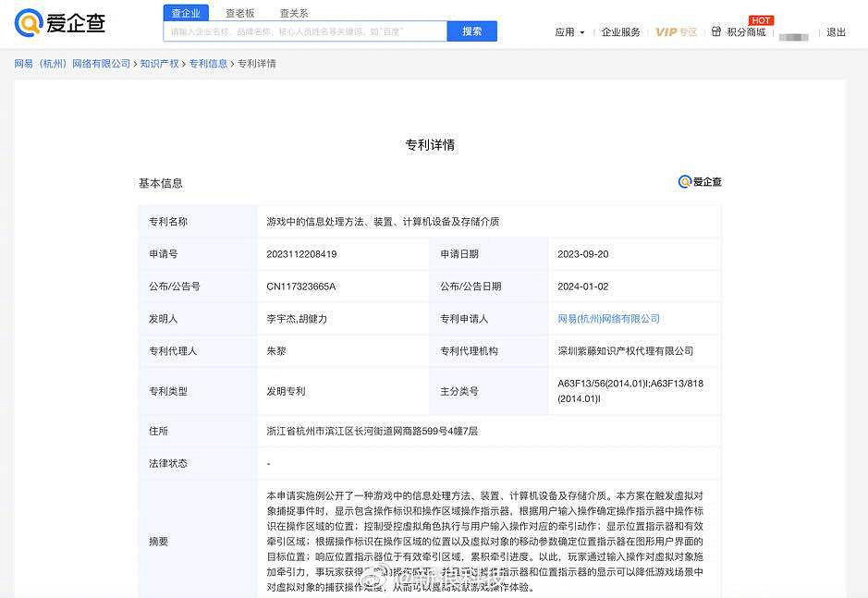Click the gift box icon beside 积分商城
The image size is (868, 598).
tap(716, 31)
